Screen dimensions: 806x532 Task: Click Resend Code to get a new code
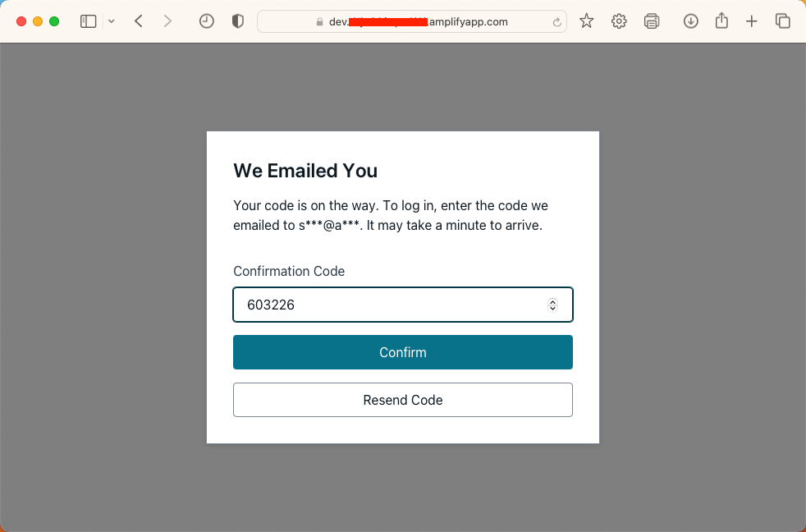pos(402,400)
